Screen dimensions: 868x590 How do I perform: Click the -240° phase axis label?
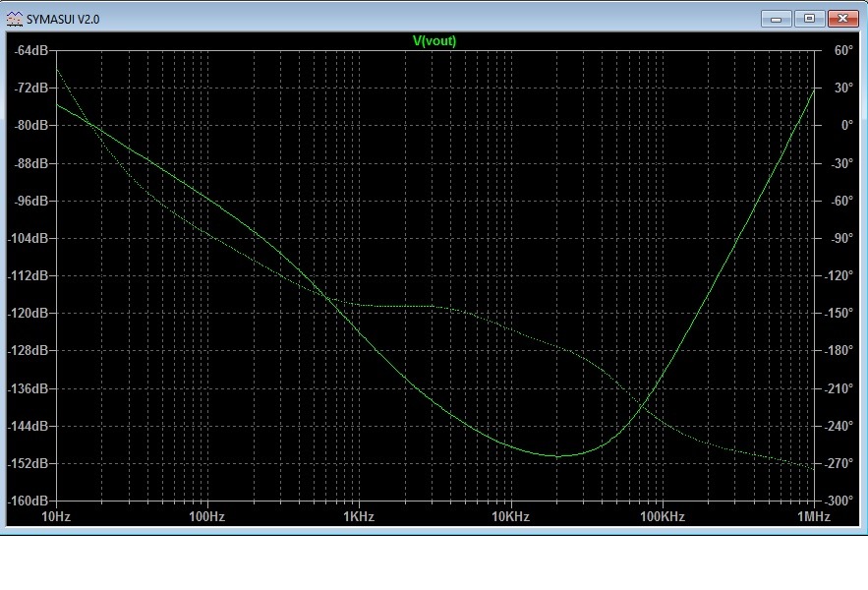[839, 426]
